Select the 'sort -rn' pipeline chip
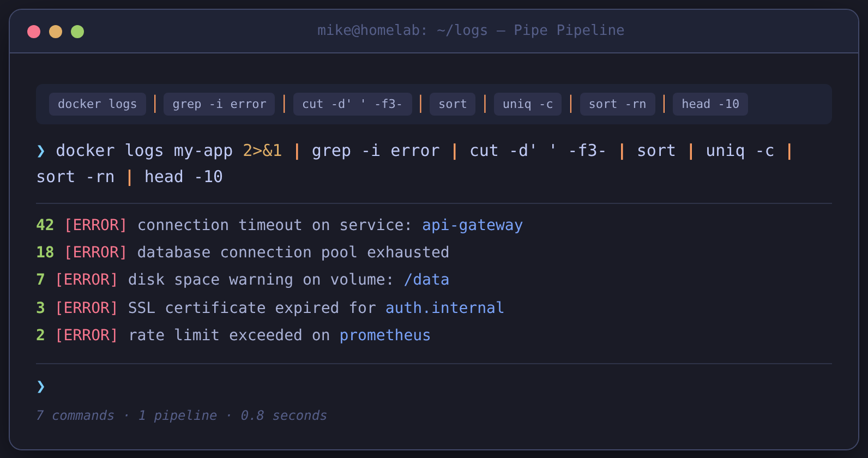The height and width of the screenshot is (458, 868). coord(617,104)
